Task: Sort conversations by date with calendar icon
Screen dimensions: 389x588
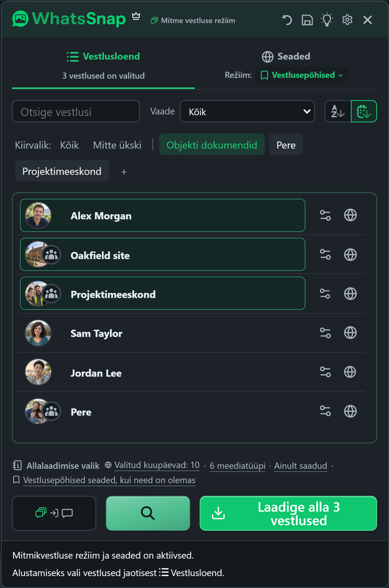Action: [364, 111]
